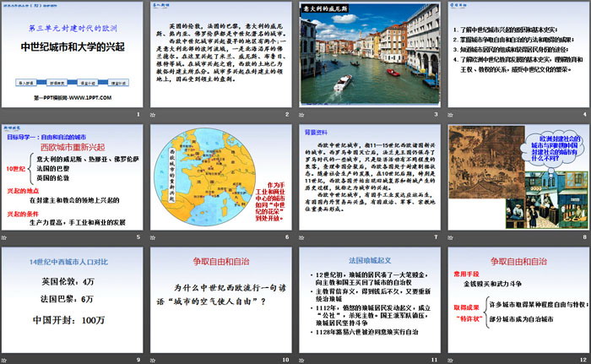Open slide 4 with numbered learning objectives
Screen dimensions: 591x364
click(x=516, y=53)
